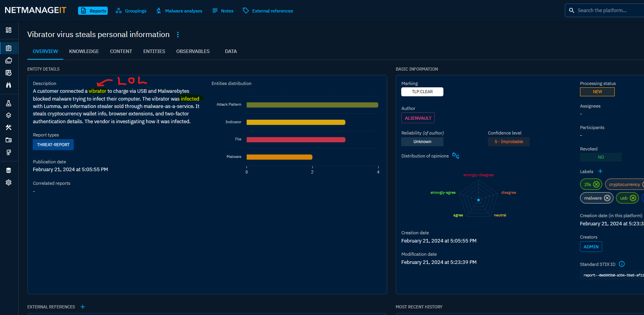Viewport: 644px width, 315px height.
Task: Switch to the Knowledge tab
Action: tap(84, 51)
